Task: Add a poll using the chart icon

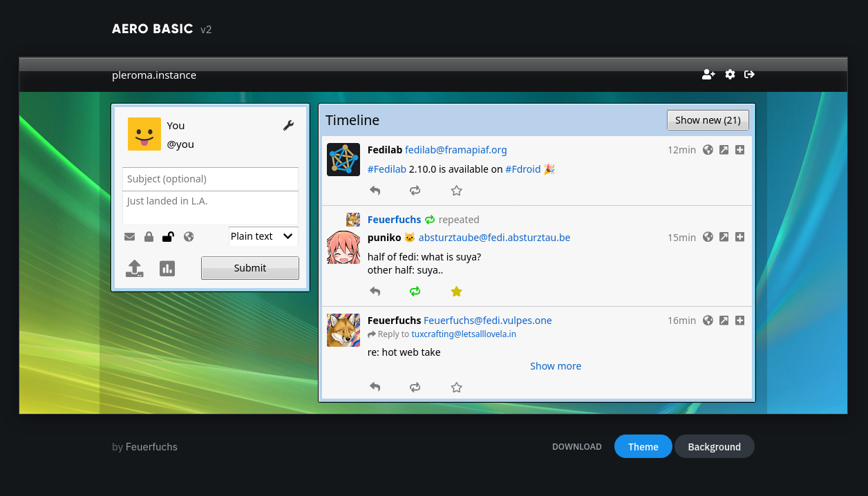Action: [167, 268]
